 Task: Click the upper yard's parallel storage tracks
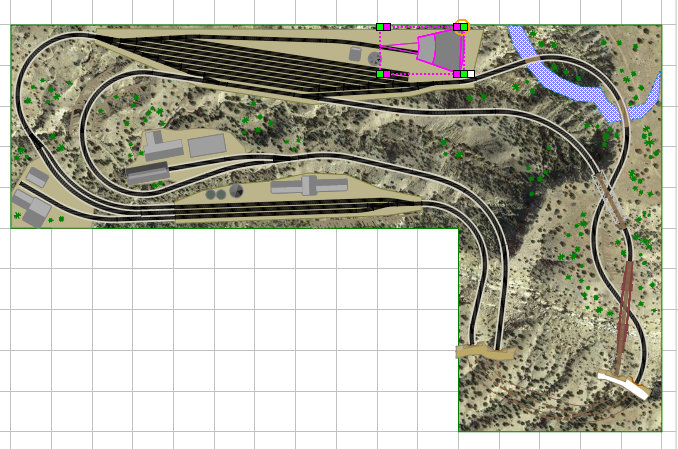pos(260,62)
